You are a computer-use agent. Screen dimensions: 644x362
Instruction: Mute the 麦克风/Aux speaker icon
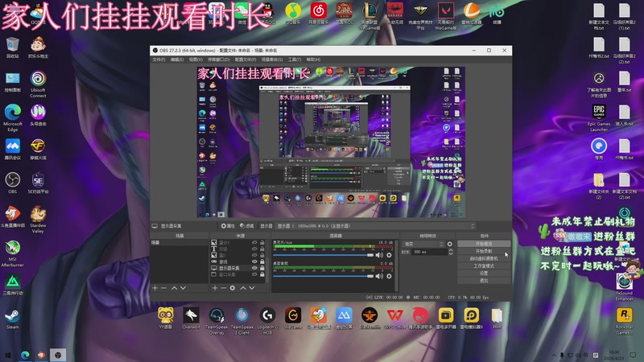click(x=379, y=255)
